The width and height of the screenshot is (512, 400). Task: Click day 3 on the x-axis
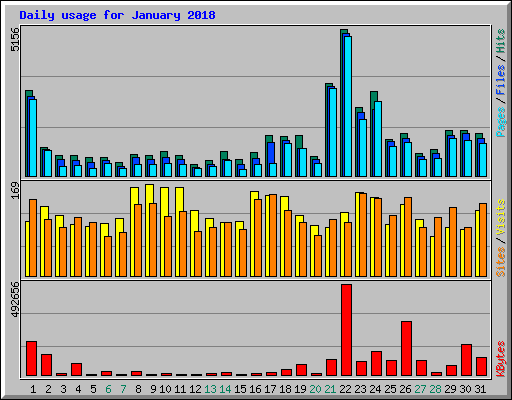coord(63,389)
